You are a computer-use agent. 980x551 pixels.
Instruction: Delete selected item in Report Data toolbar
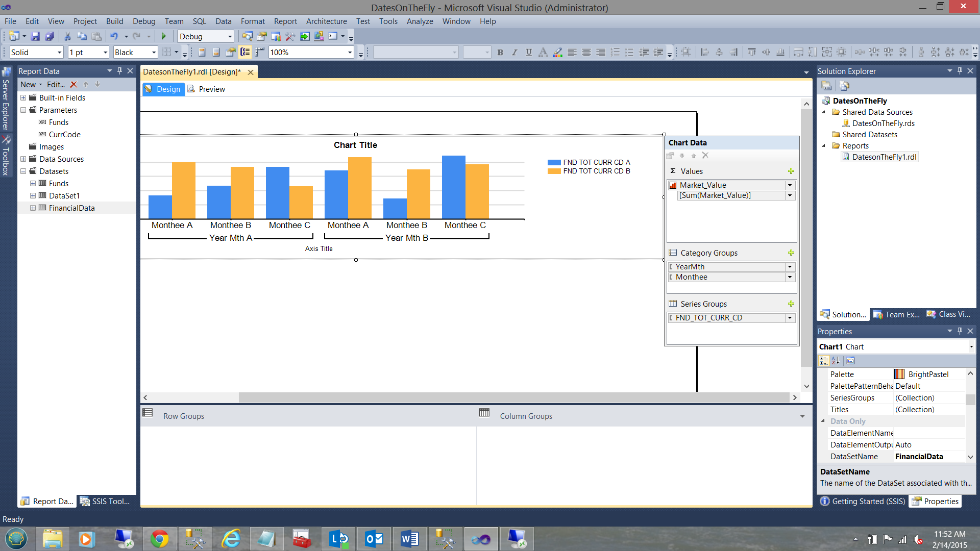pyautogui.click(x=73, y=85)
